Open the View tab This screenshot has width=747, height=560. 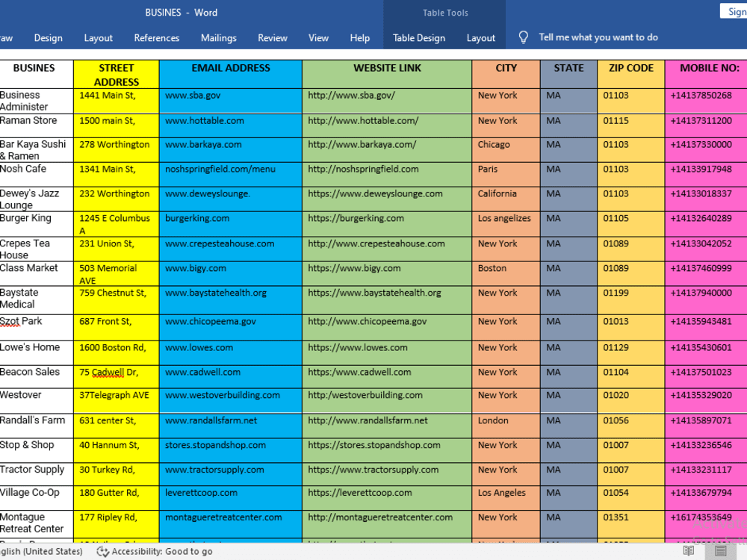click(x=318, y=37)
